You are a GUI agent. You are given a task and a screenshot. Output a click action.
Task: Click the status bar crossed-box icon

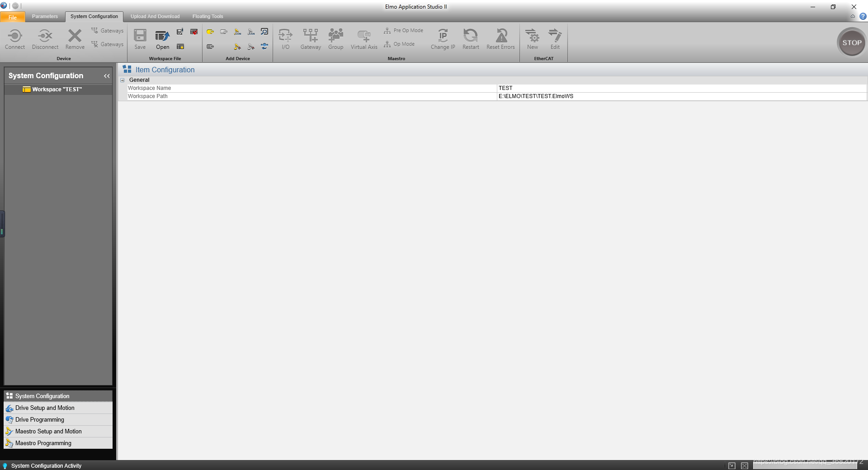(x=745, y=465)
